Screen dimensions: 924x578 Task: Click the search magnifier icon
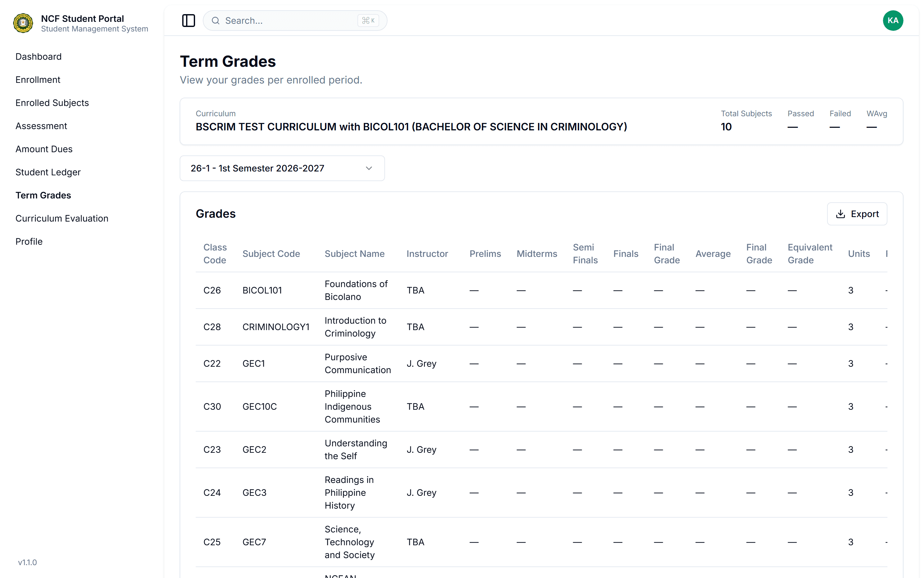(x=216, y=21)
